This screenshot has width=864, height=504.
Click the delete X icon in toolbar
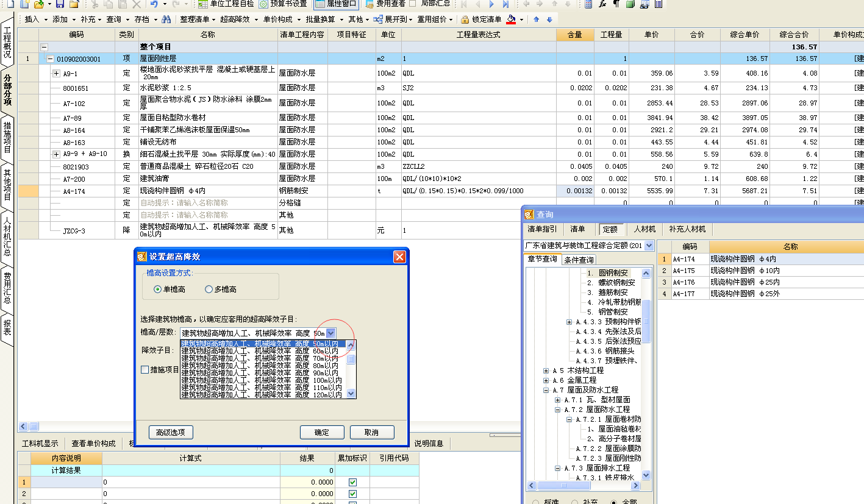[135, 4]
